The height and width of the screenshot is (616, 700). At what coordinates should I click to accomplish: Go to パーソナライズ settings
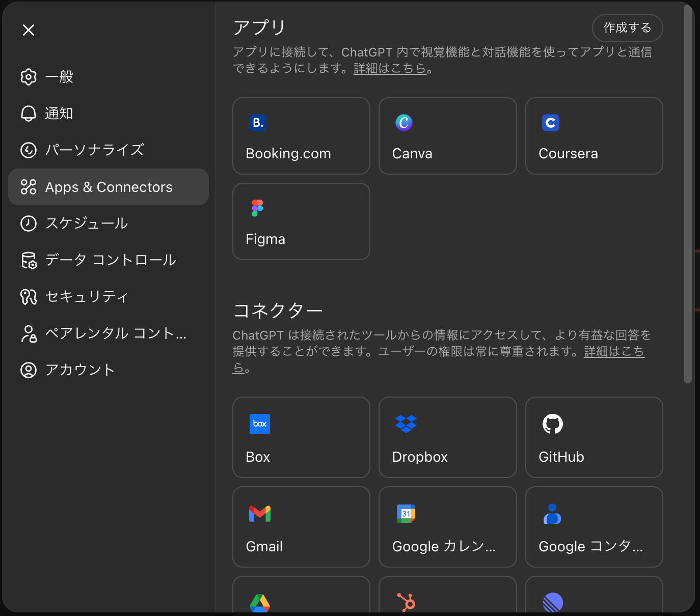(x=94, y=150)
